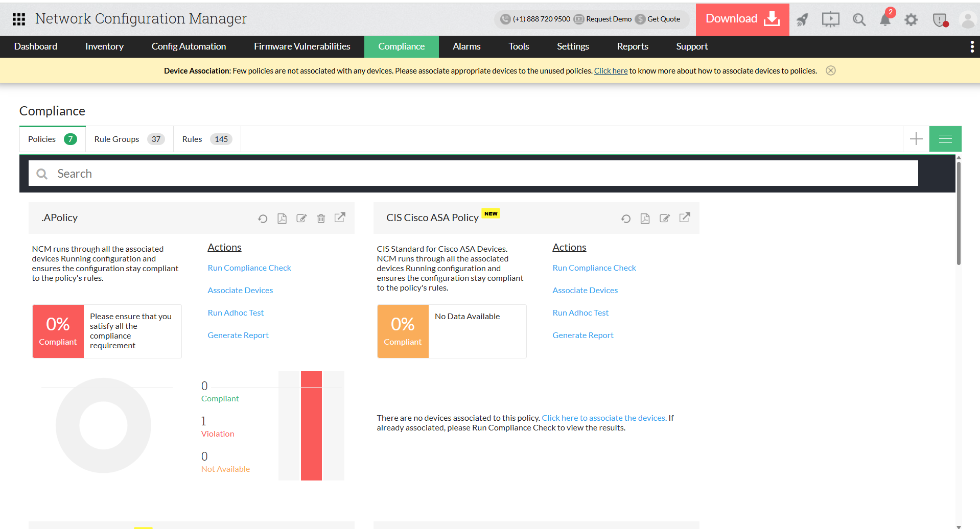Switch to the Rule Groups tab
This screenshot has height=529, width=980.
coord(116,138)
